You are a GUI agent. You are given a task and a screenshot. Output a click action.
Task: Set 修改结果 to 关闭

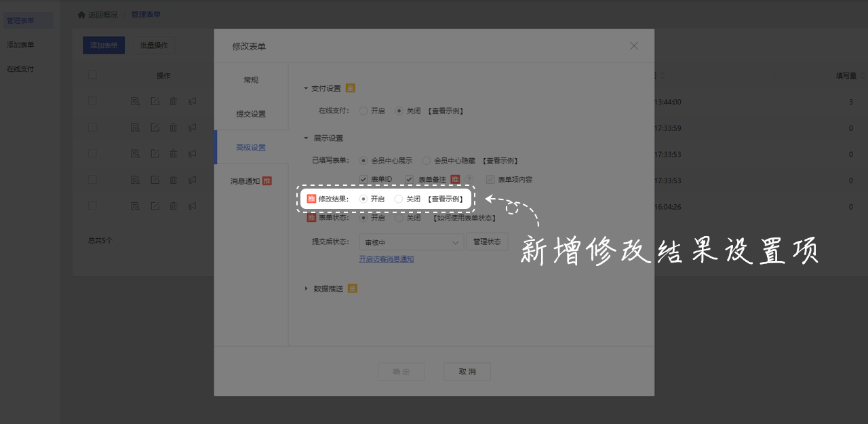399,199
